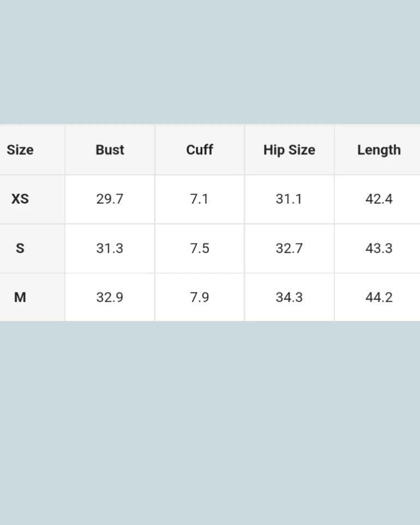Click the M length value 44.2

click(379, 297)
